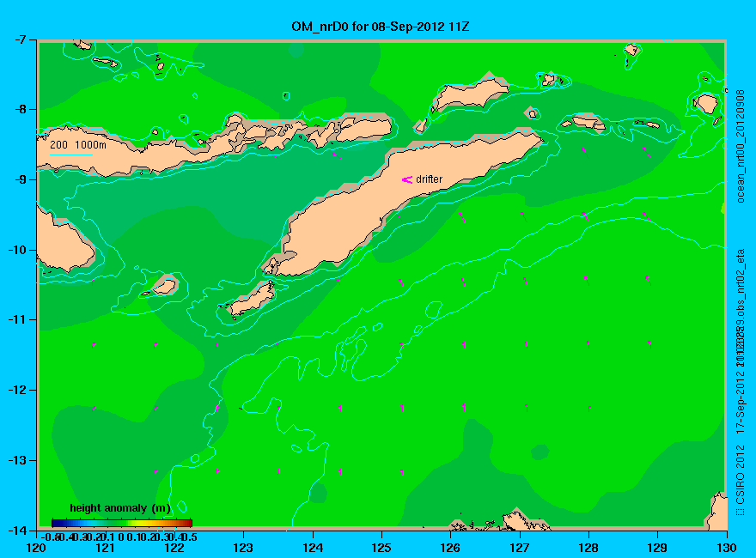Click the '127' longitude axis label
Viewport: 756px width, 558px height.
click(x=519, y=548)
